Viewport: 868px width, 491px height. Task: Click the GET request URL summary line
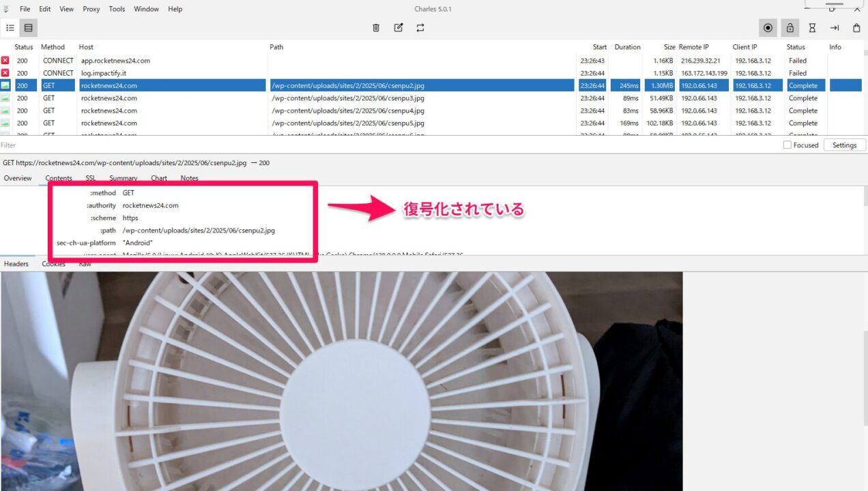pos(136,163)
